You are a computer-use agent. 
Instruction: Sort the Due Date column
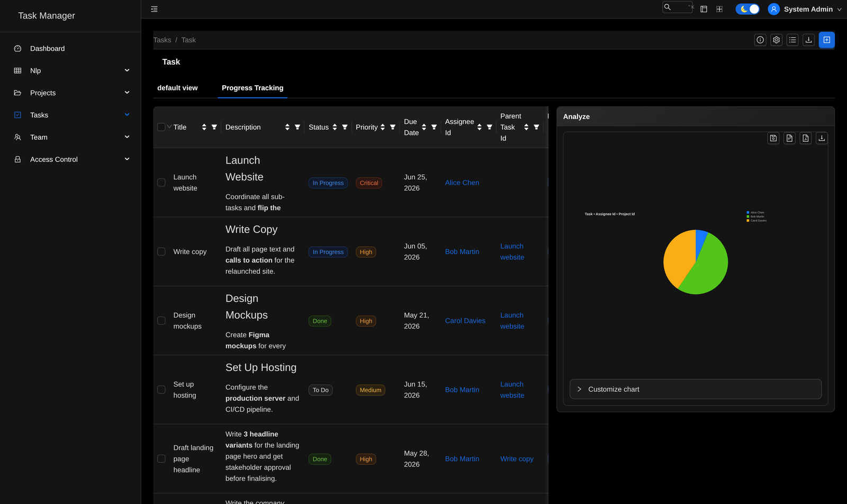tap(424, 127)
